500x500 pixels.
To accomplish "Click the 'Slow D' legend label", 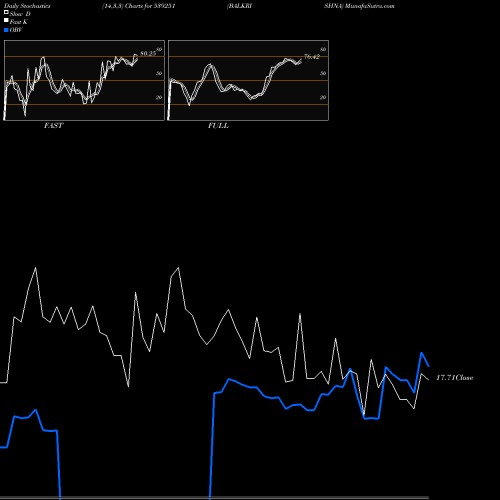I will (20, 14).
